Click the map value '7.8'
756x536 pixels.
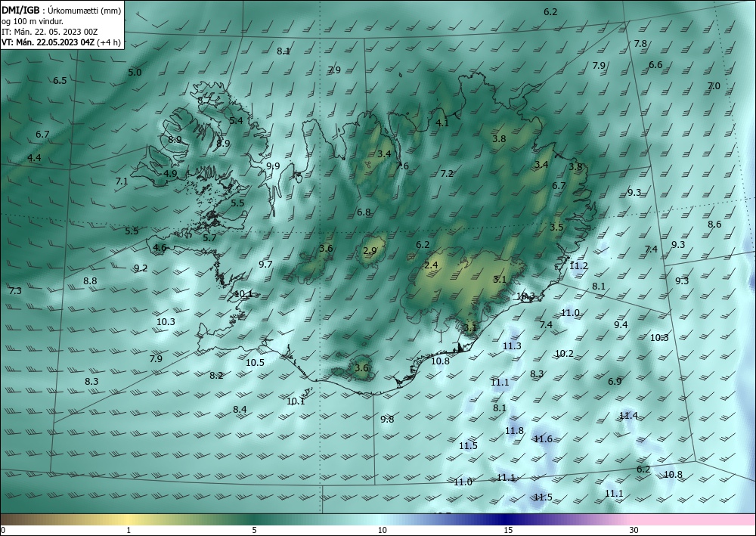point(640,43)
